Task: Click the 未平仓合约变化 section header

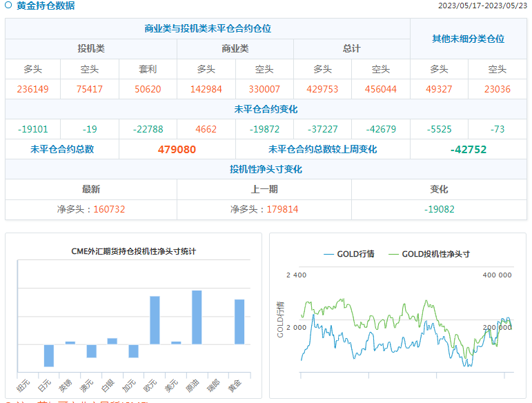Action: pyautogui.click(x=266, y=109)
